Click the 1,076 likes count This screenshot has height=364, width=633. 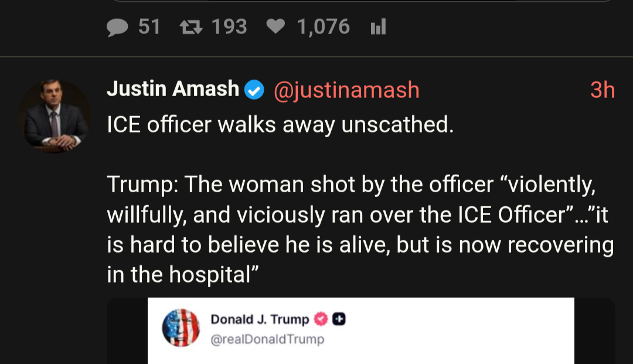(x=323, y=27)
